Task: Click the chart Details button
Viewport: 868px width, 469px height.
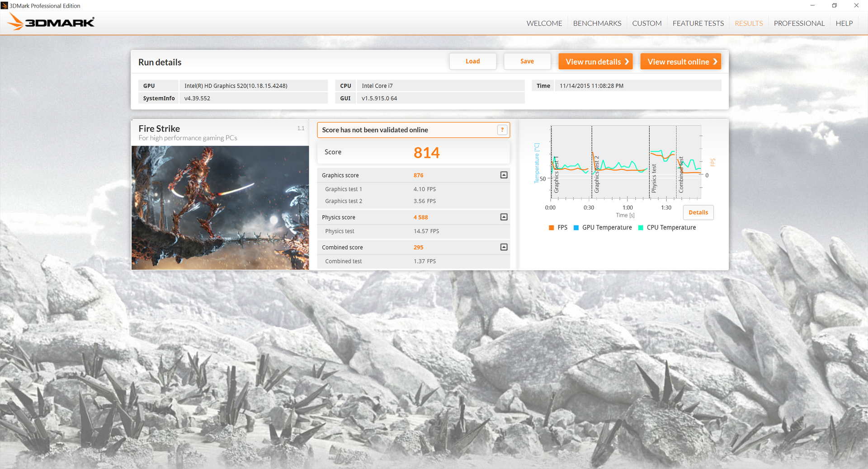Action: tap(698, 212)
